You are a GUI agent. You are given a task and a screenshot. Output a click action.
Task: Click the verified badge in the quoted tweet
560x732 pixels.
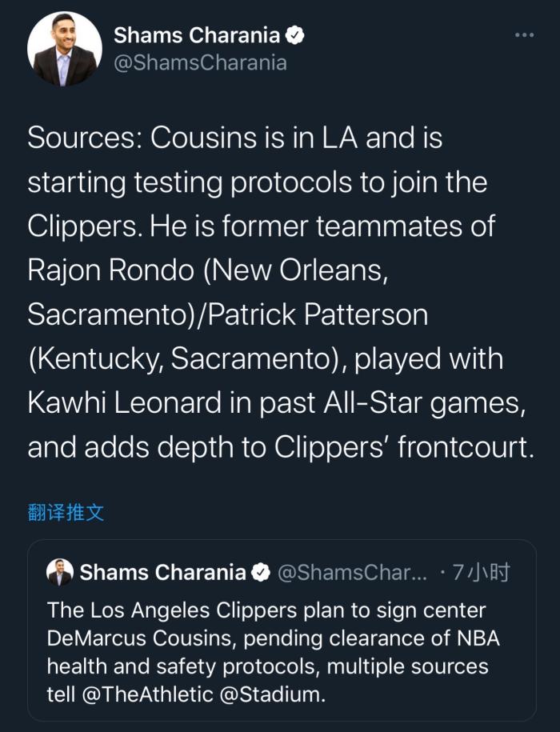(x=261, y=572)
